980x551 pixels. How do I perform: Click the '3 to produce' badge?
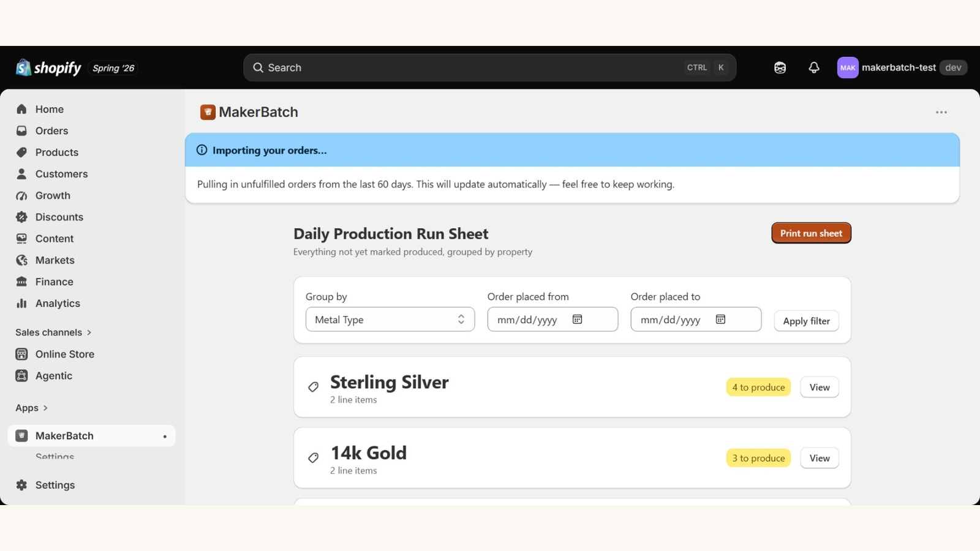[758, 458]
